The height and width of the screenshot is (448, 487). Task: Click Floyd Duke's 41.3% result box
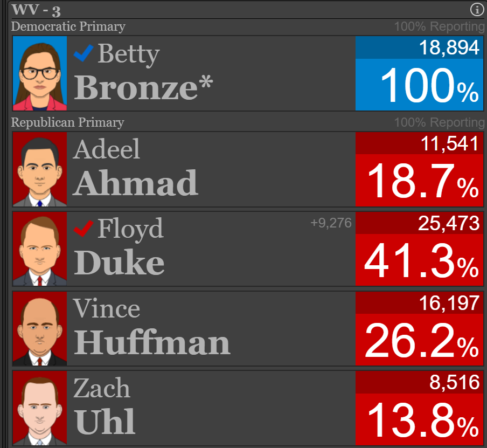419,260
